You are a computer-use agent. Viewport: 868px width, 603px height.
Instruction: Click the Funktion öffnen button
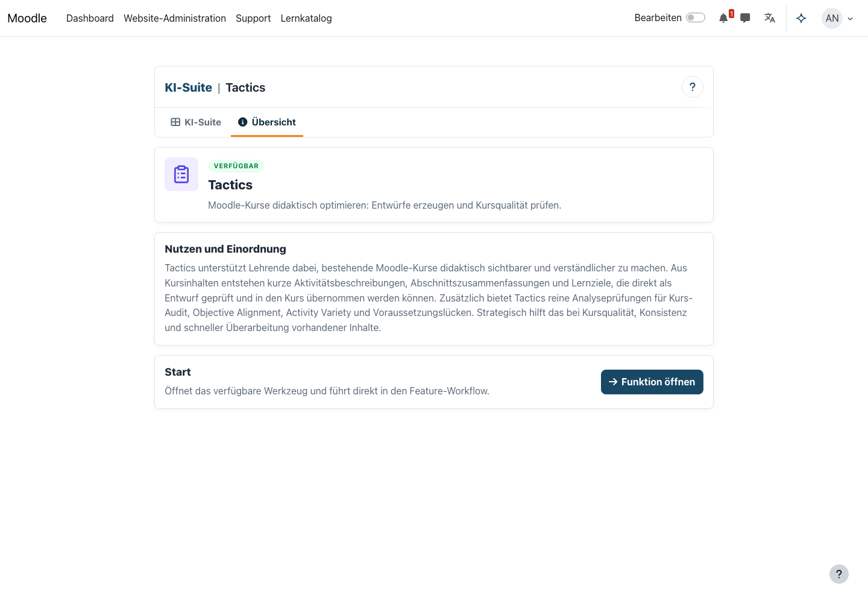(x=652, y=382)
